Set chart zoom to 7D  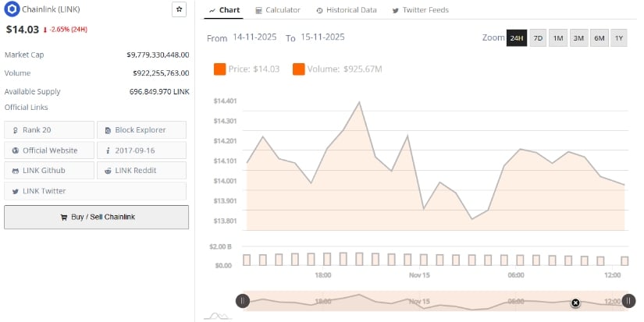click(x=538, y=38)
